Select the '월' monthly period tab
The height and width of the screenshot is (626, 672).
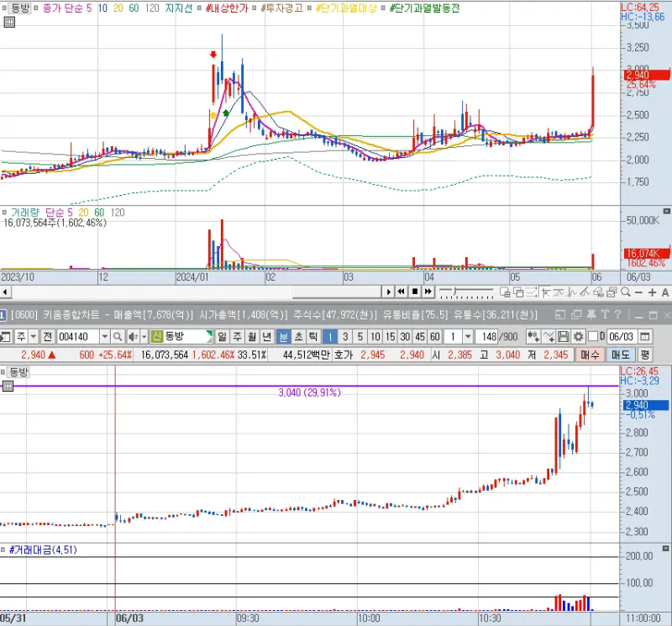point(252,337)
